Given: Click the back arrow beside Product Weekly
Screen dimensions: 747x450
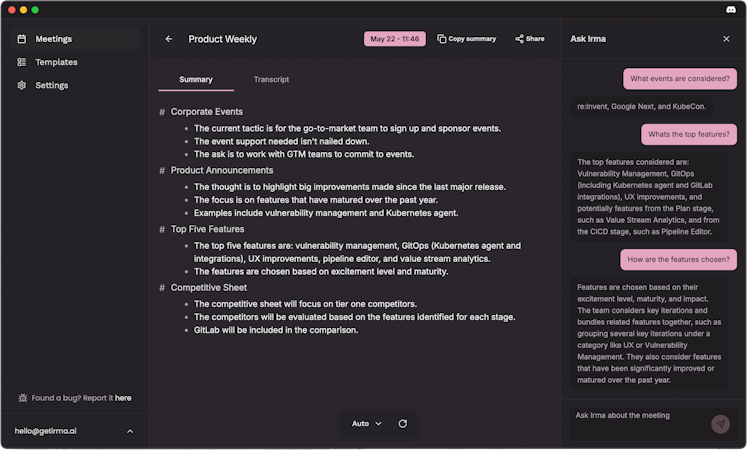Looking at the screenshot, I should pyautogui.click(x=169, y=39).
